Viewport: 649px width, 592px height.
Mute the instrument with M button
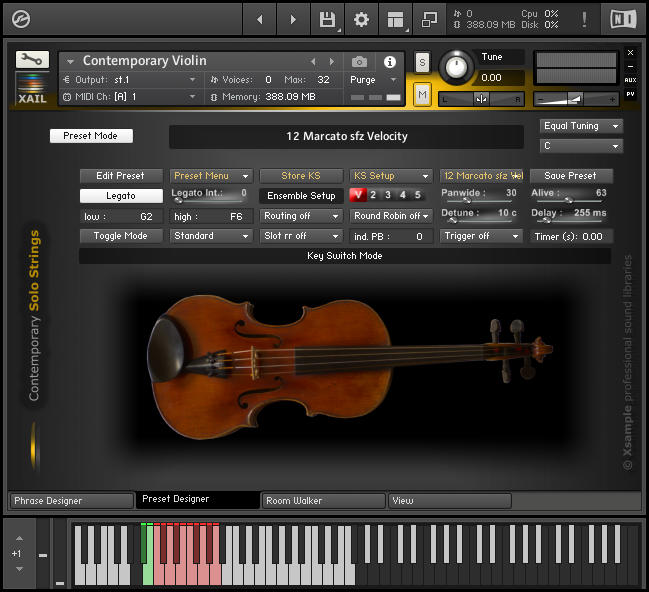click(x=422, y=95)
